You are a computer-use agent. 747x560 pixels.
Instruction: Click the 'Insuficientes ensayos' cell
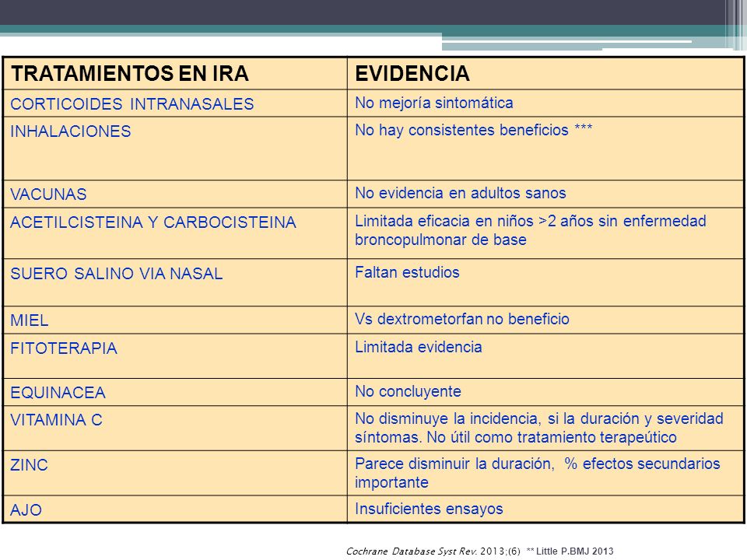tap(545, 509)
